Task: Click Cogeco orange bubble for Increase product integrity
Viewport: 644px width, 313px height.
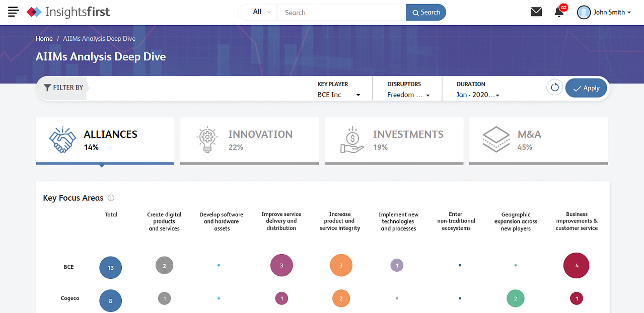Action: [x=341, y=298]
